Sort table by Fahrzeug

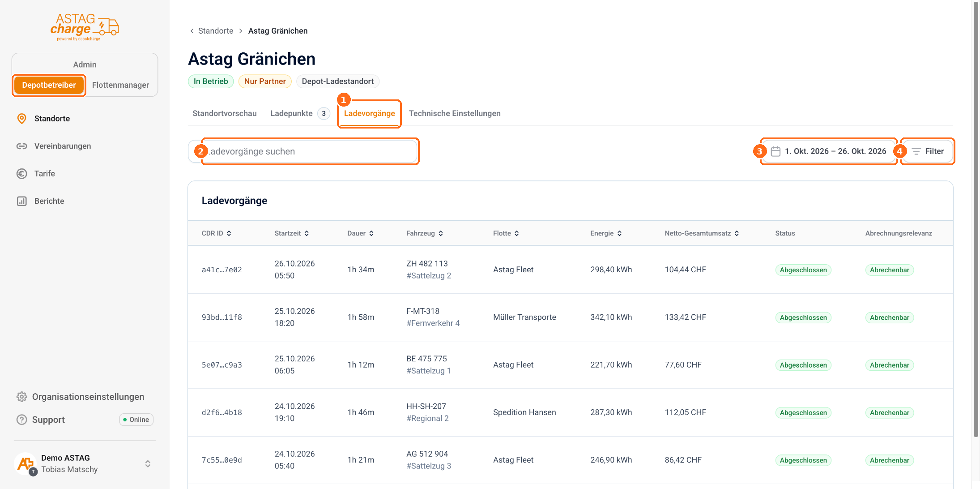[x=425, y=233]
